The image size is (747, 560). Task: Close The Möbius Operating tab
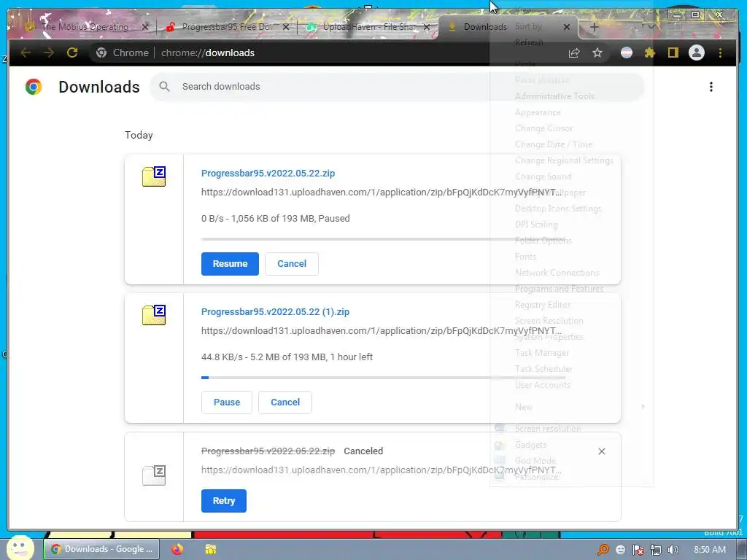(145, 27)
